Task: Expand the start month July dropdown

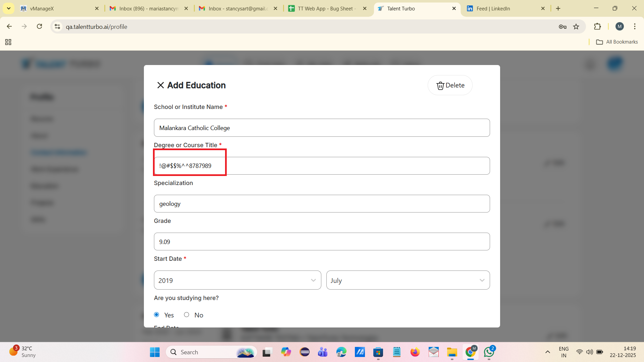Action: [x=408, y=280]
